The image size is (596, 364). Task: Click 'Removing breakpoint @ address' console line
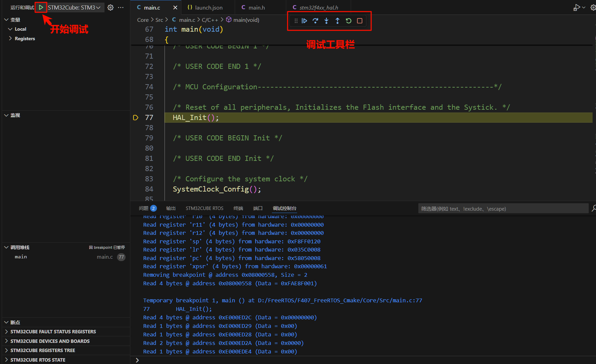point(225,275)
